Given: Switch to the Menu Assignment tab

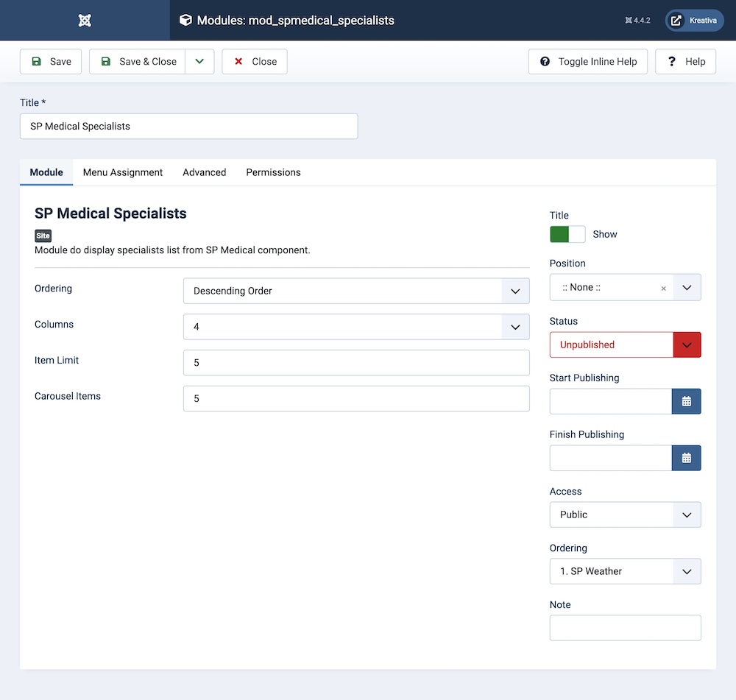Looking at the screenshot, I should 123,172.
